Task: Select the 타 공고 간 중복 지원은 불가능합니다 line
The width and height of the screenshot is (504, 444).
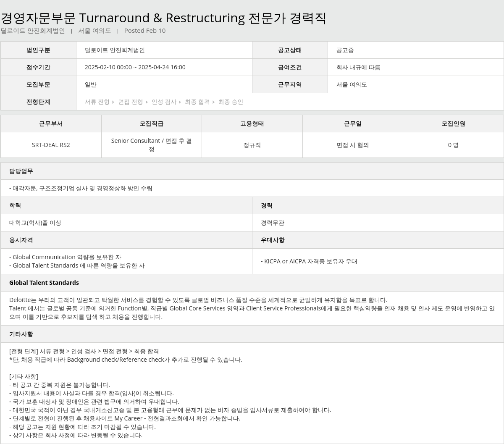Action: [59, 385]
